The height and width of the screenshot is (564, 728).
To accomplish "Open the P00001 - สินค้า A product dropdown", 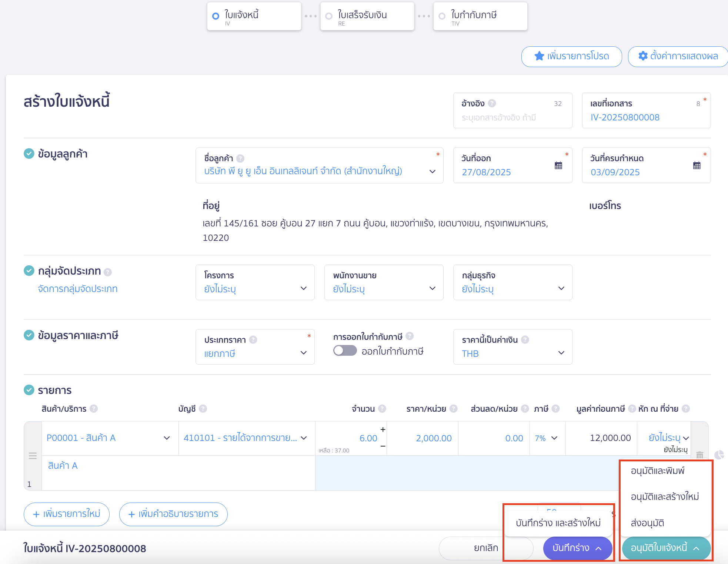I will click(110, 438).
